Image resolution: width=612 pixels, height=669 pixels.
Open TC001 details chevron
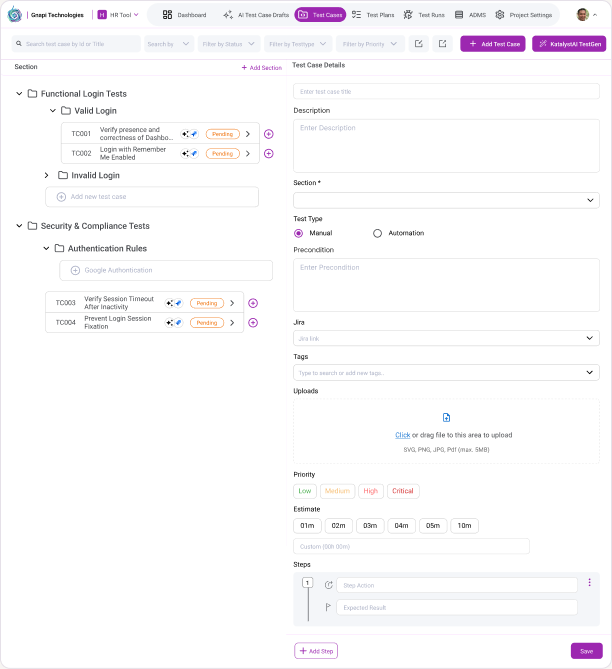[x=248, y=134]
